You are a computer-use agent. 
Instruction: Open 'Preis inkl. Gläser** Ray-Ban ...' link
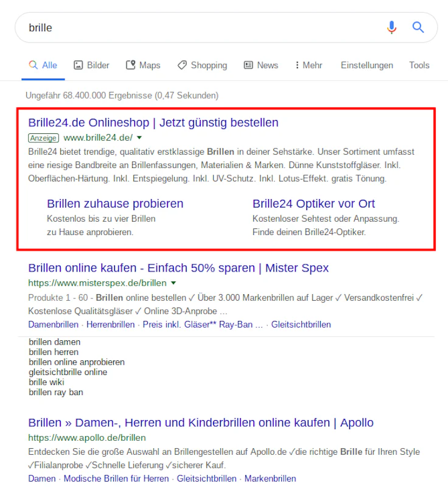[203, 325]
